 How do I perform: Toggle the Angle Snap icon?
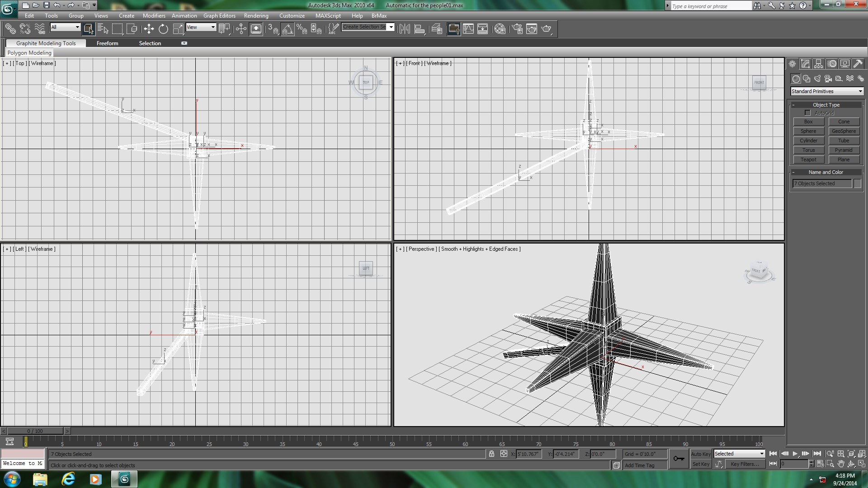tap(288, 29)
